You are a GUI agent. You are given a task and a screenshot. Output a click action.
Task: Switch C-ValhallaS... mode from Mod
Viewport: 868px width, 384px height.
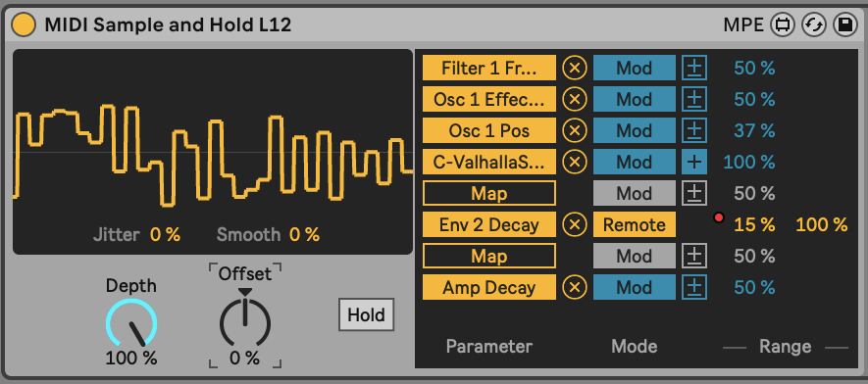(x=635, y=162)
